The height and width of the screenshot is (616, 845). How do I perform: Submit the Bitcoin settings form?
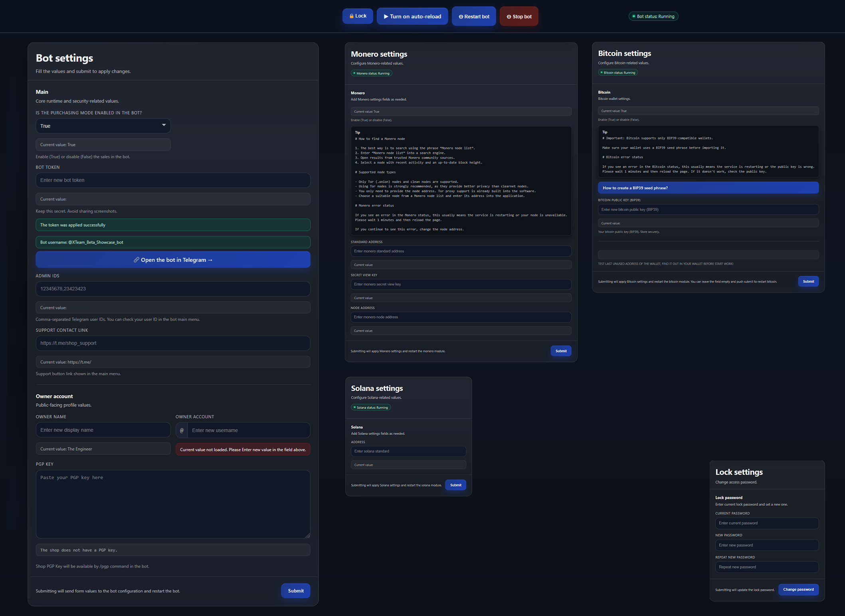808,281
